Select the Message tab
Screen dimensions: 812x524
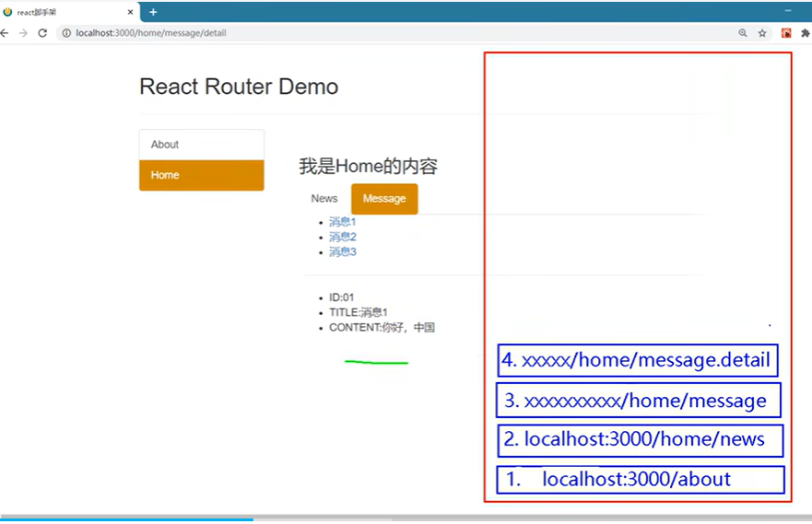click(x=384, y=199)
